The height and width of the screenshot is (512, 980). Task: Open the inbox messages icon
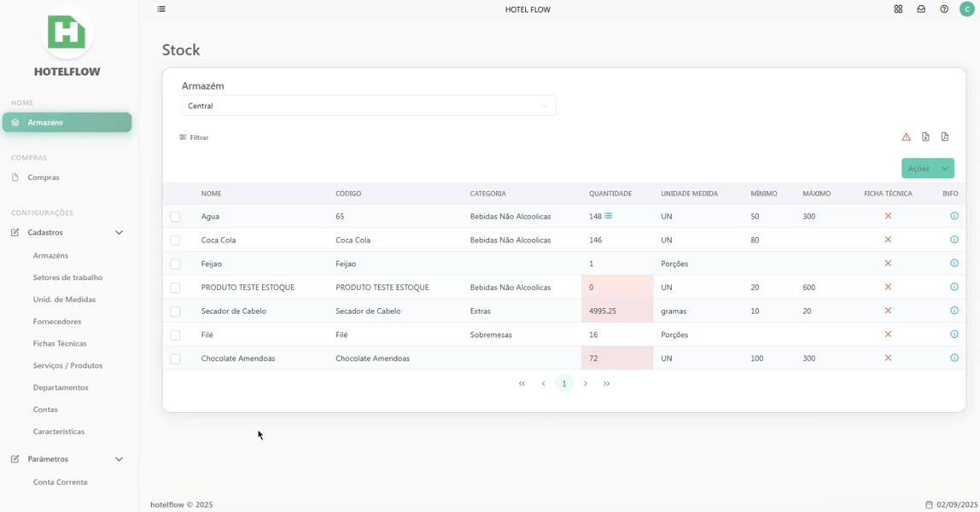(x=921, y=9)
